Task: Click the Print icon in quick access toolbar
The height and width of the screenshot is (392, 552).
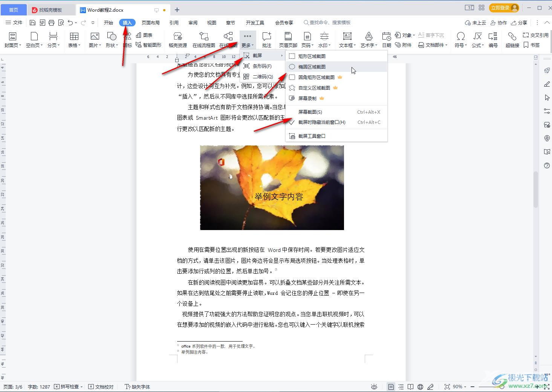Action: tap(52, 23)
